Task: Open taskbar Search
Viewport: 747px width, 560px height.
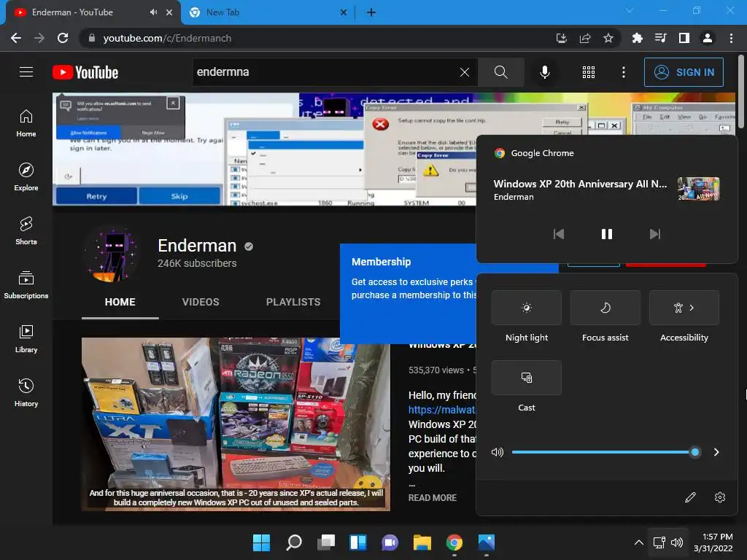Action: click(x=293, y=542)
